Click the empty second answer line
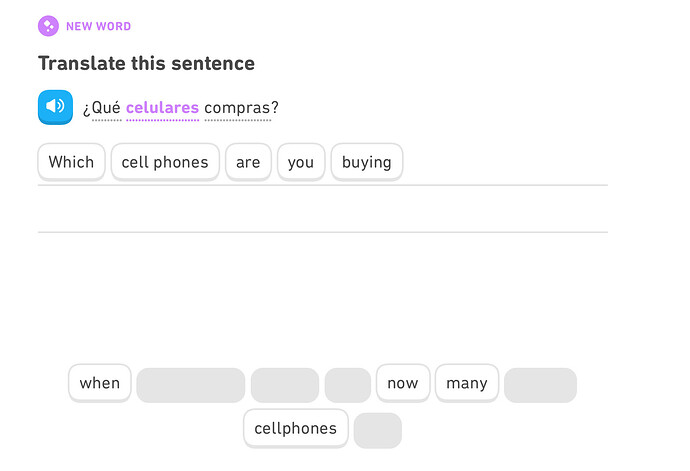Image resolution: width=690 pixels, height=471 pixels. pyautogui.click(x=322, y=210)
